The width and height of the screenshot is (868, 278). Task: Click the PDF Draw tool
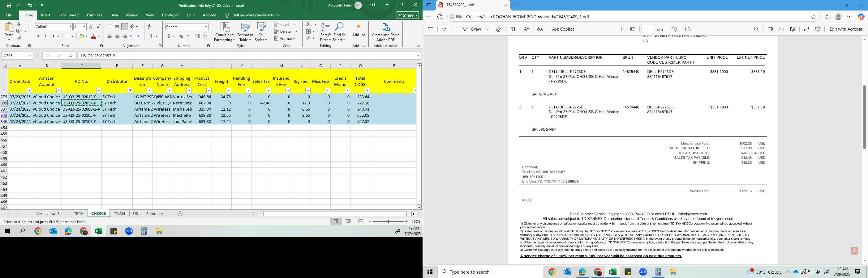(x=472, y=29)
